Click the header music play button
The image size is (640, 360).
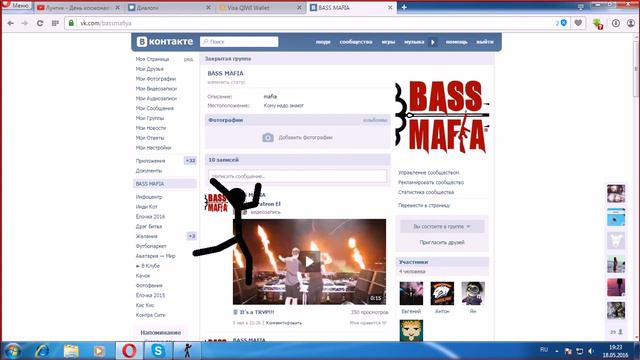tap(433, 42)
